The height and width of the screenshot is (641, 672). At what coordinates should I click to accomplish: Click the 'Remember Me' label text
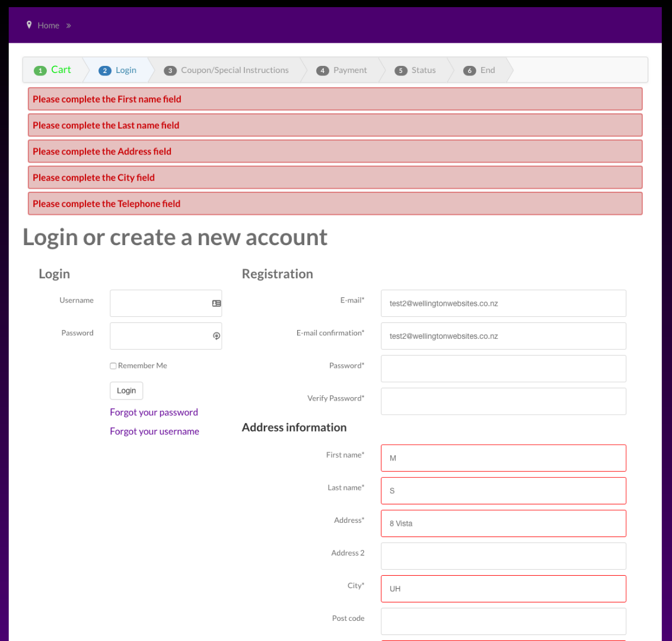point(142,366)
